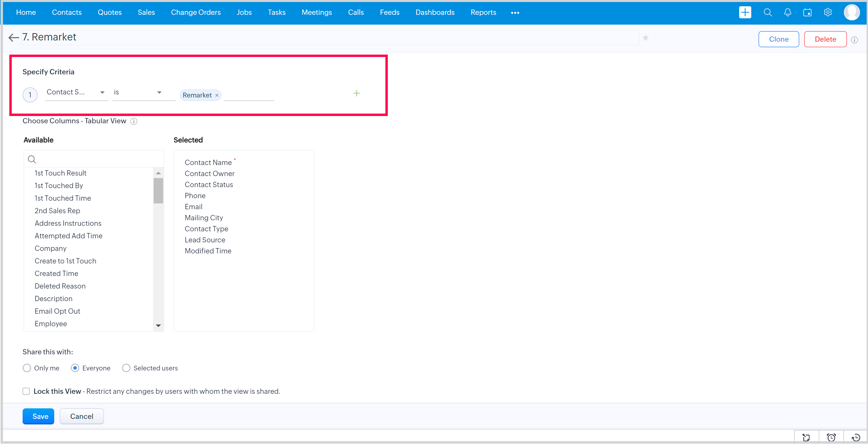Open the Change Orders module

point(196,13)
